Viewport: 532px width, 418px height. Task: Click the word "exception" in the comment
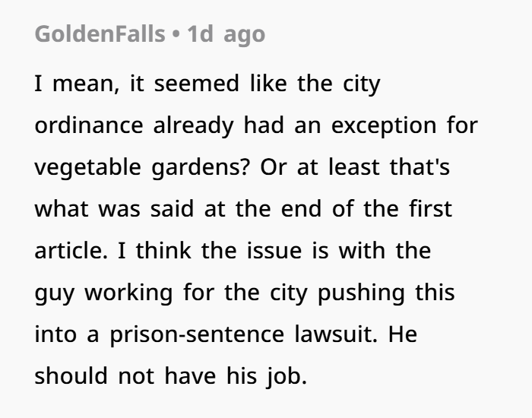(384, 126)
